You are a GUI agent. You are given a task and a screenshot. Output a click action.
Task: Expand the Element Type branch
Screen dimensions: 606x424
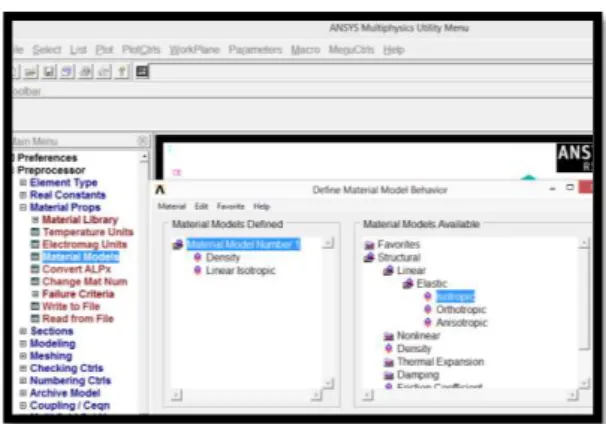[23, 182]
